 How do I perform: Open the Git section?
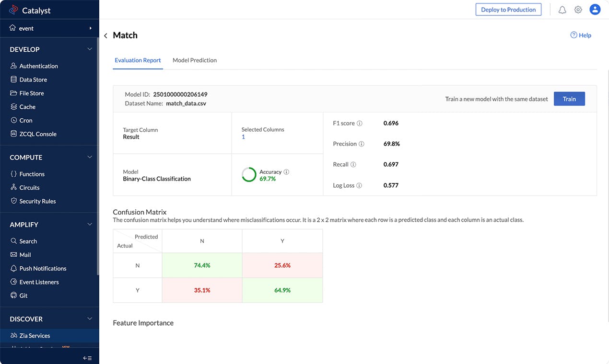(x=23, y=296)
